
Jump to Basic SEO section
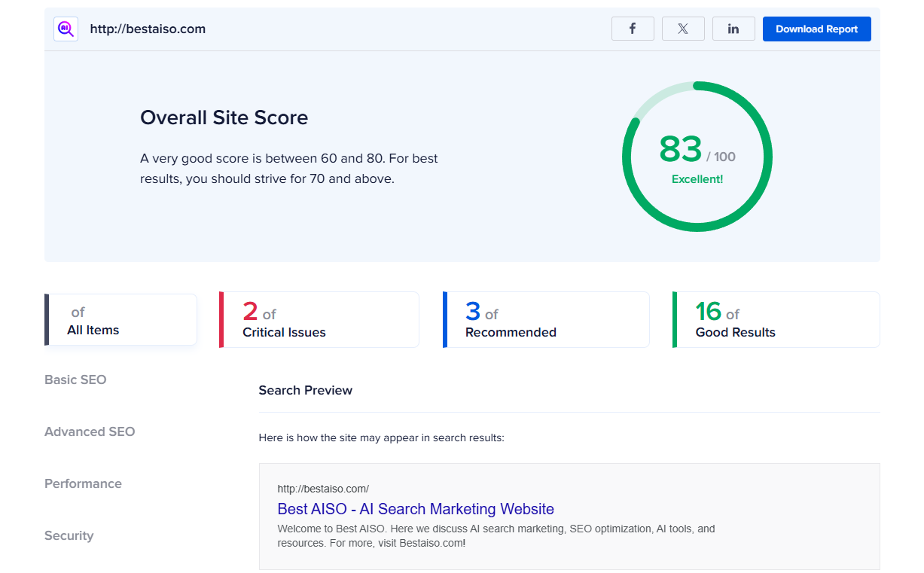[x=75, y=379]
